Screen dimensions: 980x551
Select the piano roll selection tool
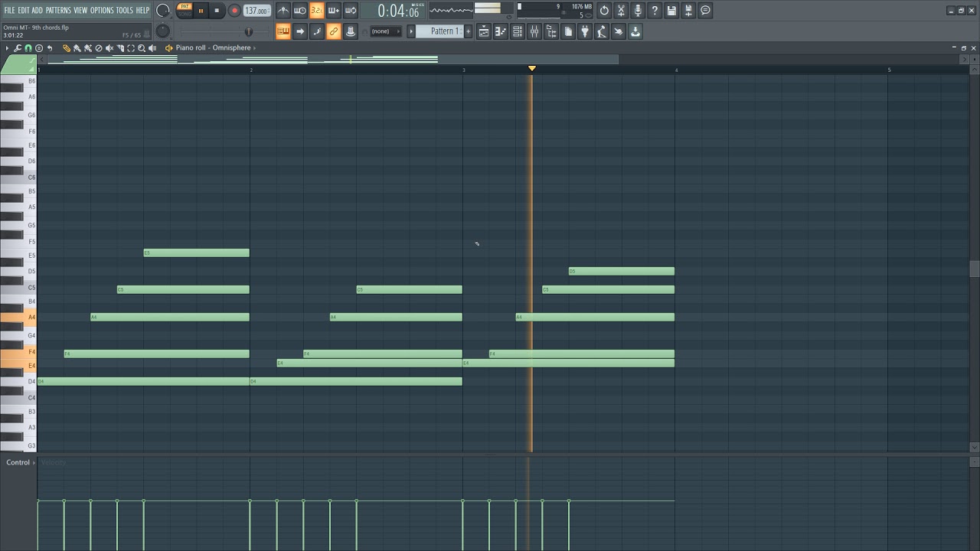point(131,48)
